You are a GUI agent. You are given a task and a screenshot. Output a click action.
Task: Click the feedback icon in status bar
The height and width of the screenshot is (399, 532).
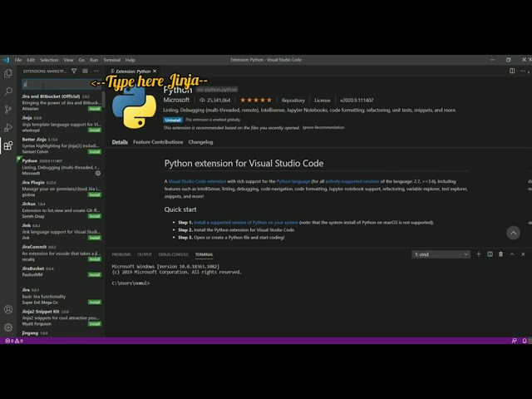tap(515, 341)
